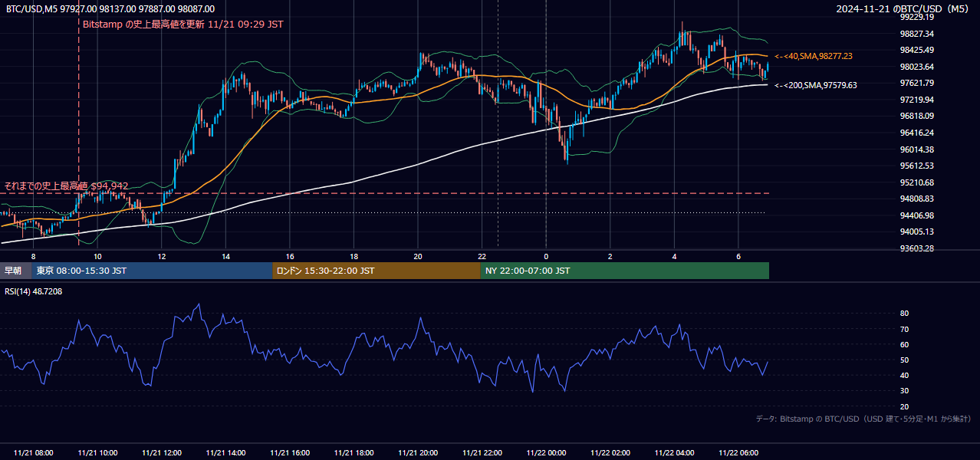Screen dimensions: 980x460
Task: Click the 11/22 02:00 time axis label
Action: coord(610,453)
